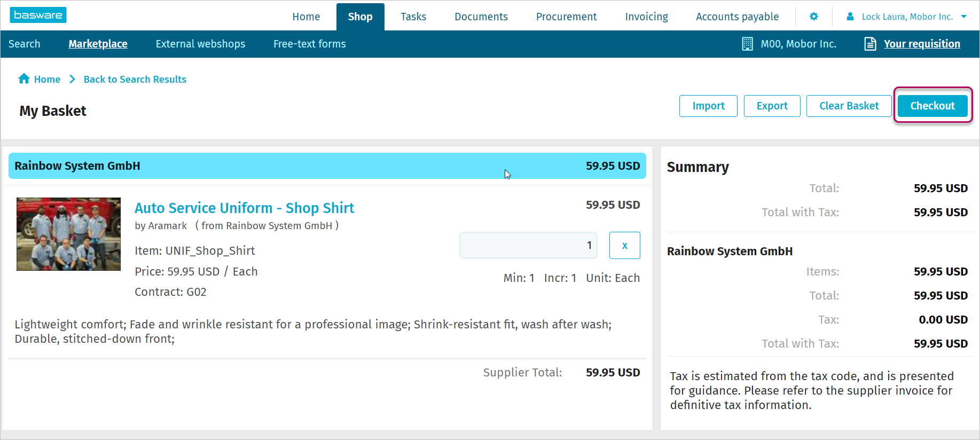
Task: Click the 'Supplier Total:' label
Action: (x=523, y=372)
